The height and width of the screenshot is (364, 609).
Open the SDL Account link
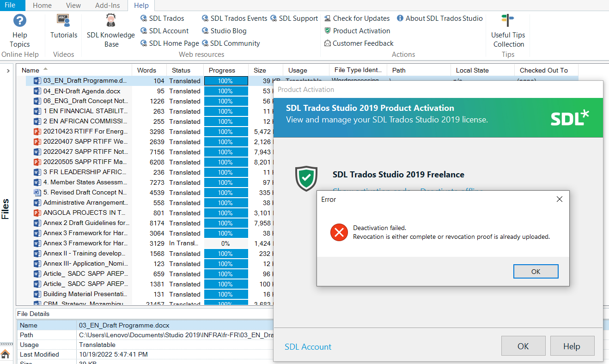click(x=308, y=346)
